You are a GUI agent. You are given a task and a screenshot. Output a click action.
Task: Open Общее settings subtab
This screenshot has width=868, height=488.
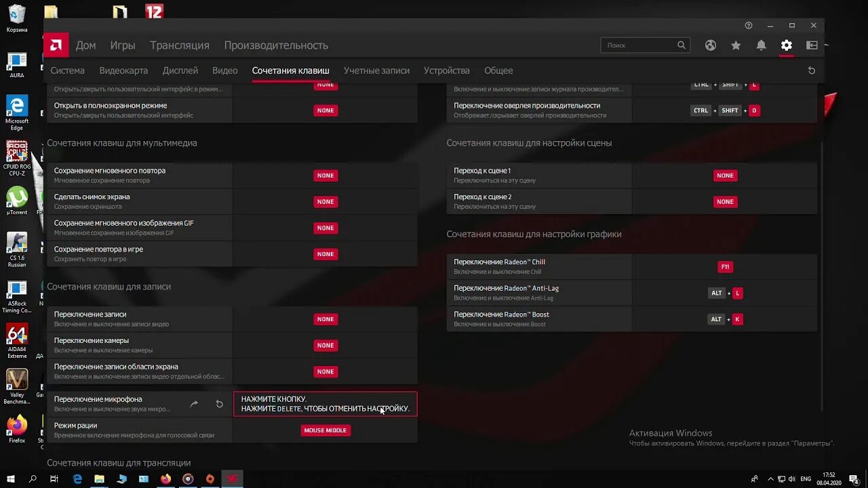click(498, 70)
